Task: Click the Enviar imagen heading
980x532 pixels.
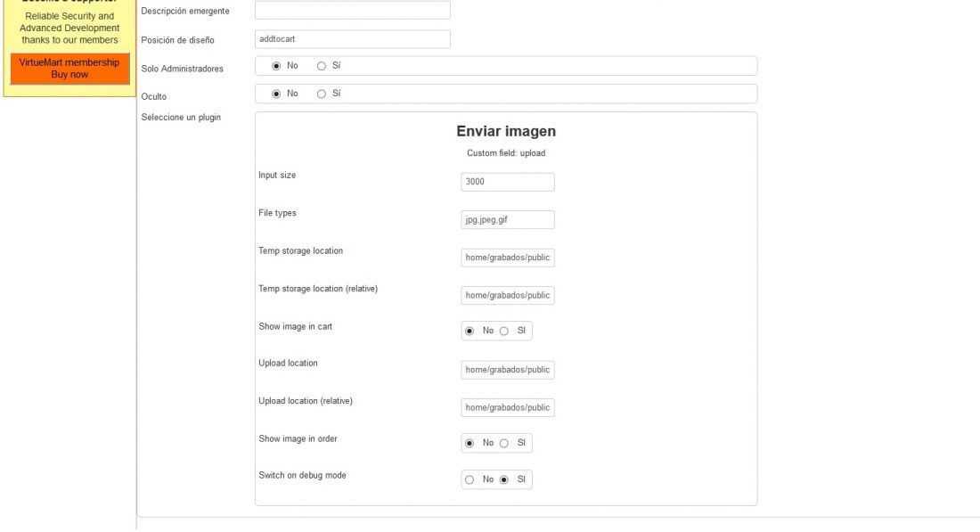Action: [x=506, y=131]
